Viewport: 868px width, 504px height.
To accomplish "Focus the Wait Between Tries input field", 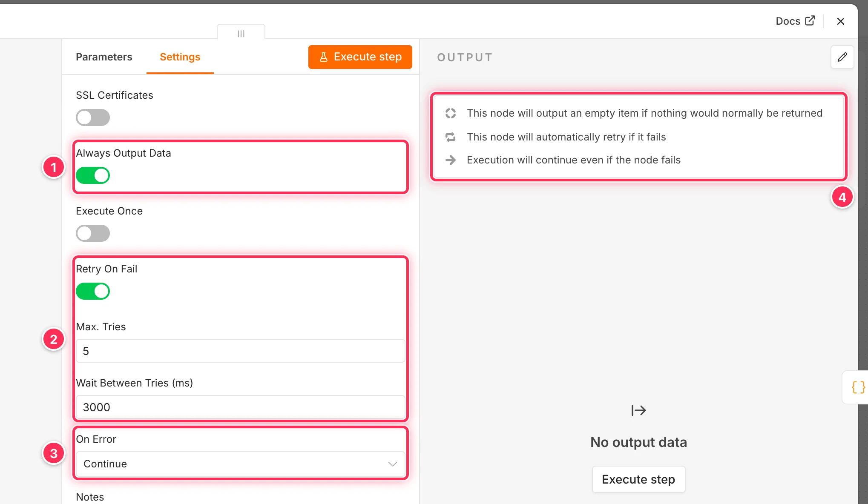I will 240,407.
